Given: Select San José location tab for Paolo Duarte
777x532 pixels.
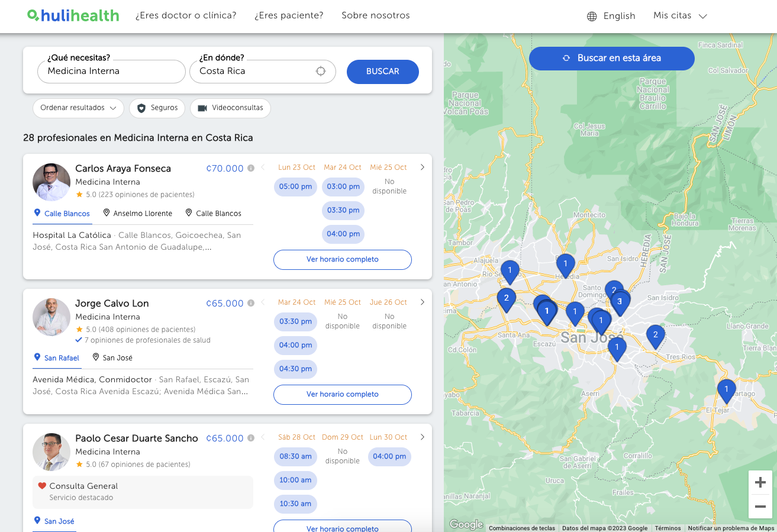Looking at the screenshot, I should pyautogui.click(x=54, y=521).
